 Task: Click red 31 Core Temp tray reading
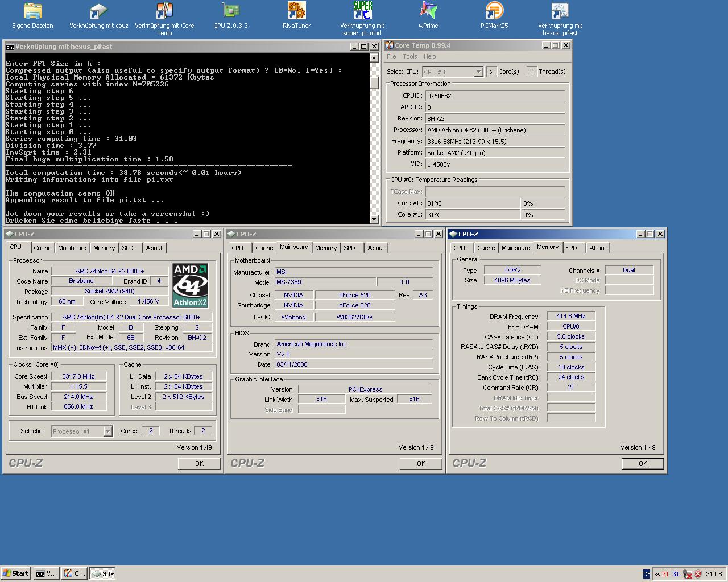[665, 574]
